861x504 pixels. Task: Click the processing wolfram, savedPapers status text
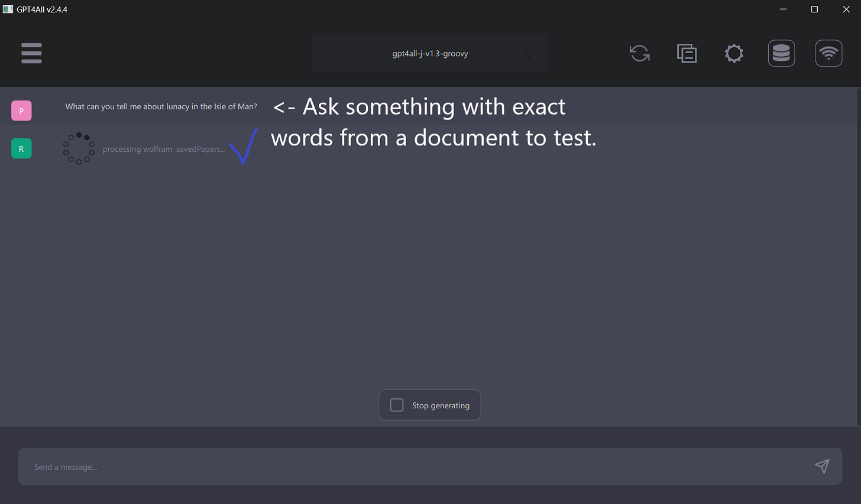point(164,149)
